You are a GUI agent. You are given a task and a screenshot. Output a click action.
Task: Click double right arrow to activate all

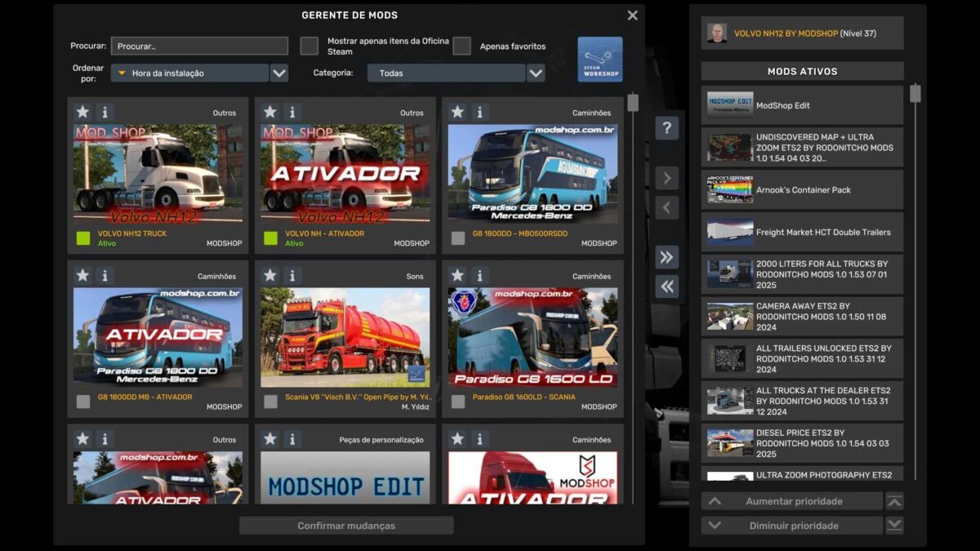tap(666, 257)
